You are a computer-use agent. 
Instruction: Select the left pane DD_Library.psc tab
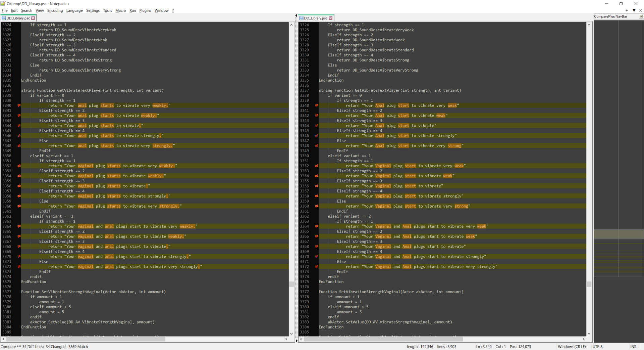coord(18,18)
